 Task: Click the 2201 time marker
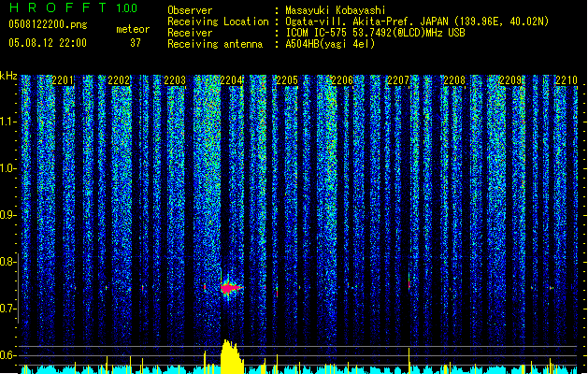point(63,80)
